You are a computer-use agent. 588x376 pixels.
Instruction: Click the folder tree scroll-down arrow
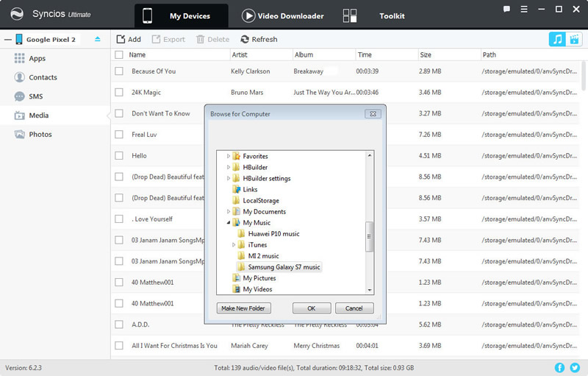pos(370,290)
